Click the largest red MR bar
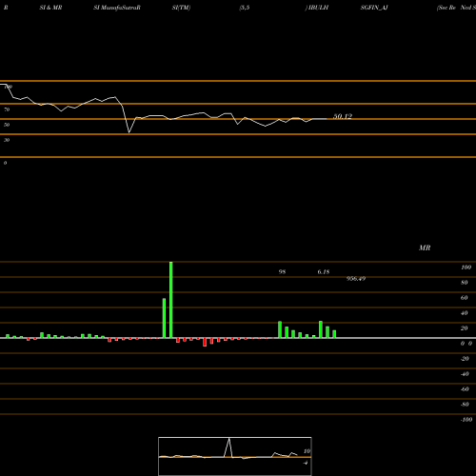This screenshot has width=476, height=476. click(x=205, y=342)
